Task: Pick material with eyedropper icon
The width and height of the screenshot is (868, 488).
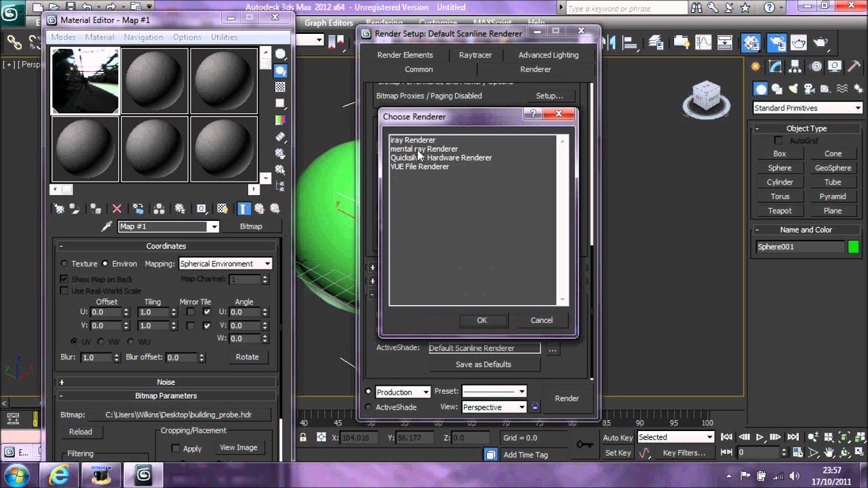Action: 106,226
